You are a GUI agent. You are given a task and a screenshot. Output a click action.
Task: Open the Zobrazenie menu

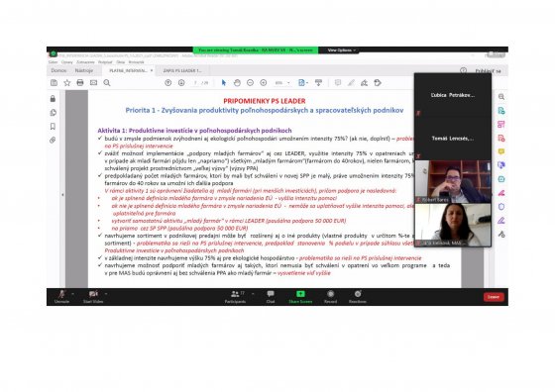[85, 61]
